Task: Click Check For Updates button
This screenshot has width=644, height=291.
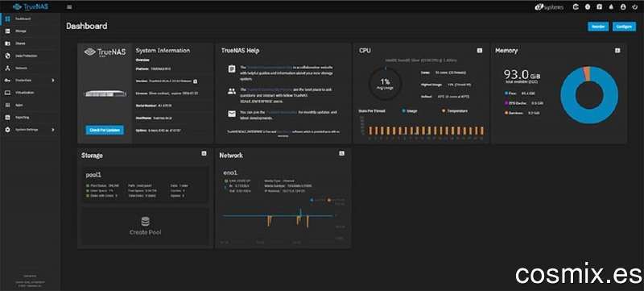Action: pos(105,130)
